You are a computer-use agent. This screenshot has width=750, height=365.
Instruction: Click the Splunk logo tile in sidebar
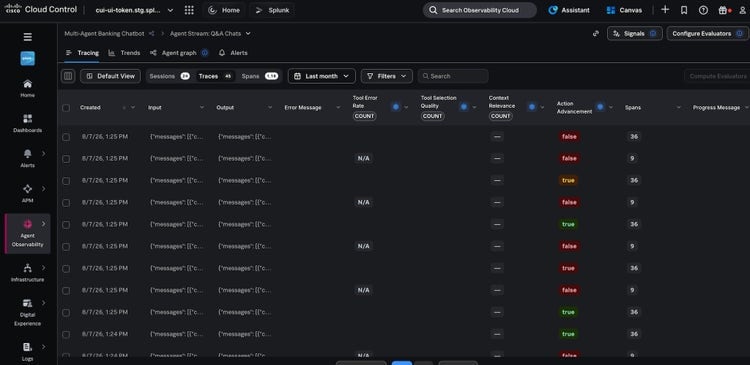pos(28,58)
